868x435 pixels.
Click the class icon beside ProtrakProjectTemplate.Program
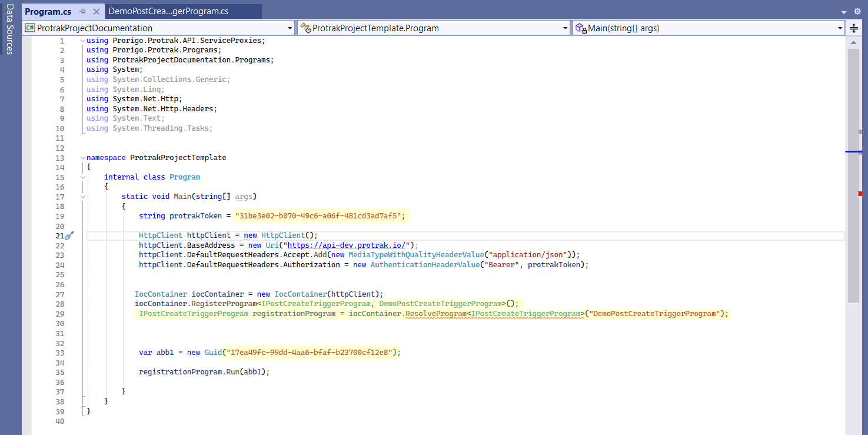pos(305,28)
